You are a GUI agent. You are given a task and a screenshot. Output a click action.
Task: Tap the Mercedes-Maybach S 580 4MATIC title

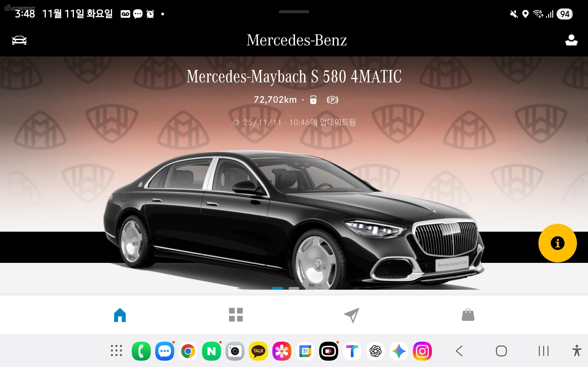point(294,76)
